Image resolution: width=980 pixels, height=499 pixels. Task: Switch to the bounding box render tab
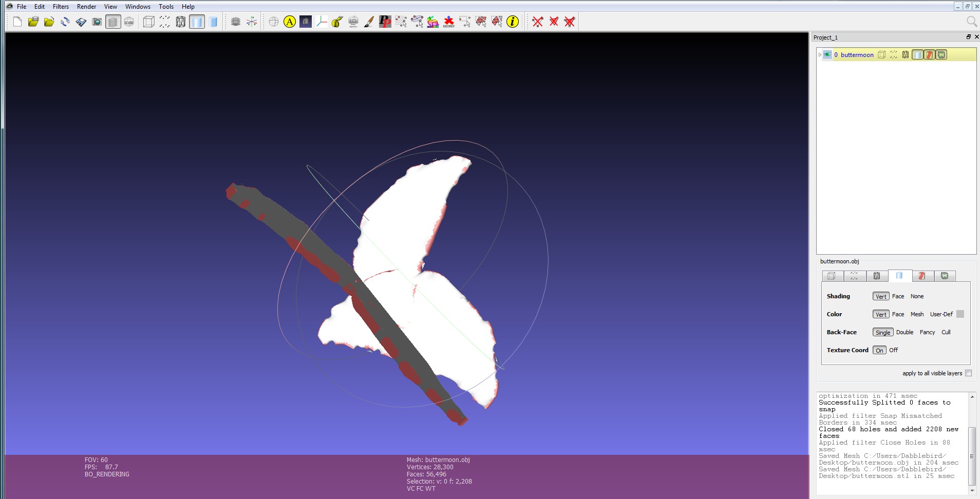832,276
